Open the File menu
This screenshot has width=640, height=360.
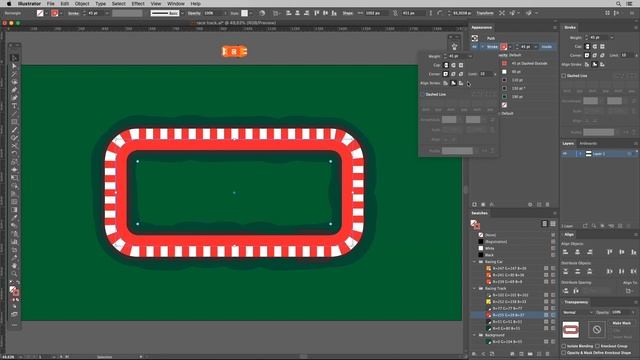click(50, 4)
